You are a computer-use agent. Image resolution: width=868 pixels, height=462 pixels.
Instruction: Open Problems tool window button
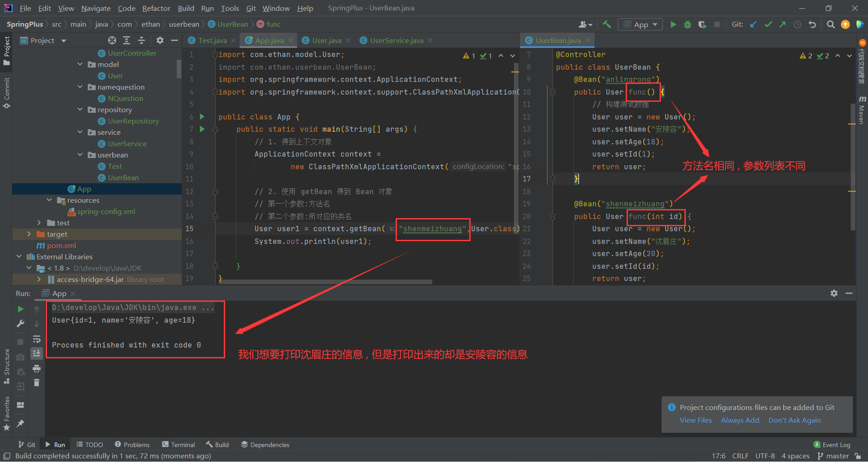point(132,445)
